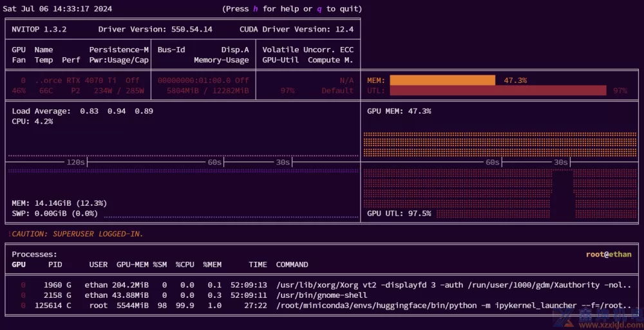The width and height of the screenshot is (644, 330).
Task: Click the Memory-Usage header
Action: (222, 60)
